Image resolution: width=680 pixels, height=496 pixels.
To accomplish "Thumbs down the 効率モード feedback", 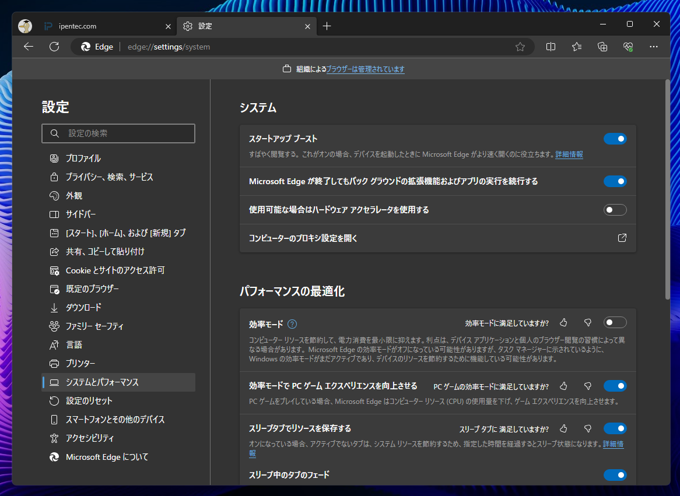I will [x=588, y=323].
